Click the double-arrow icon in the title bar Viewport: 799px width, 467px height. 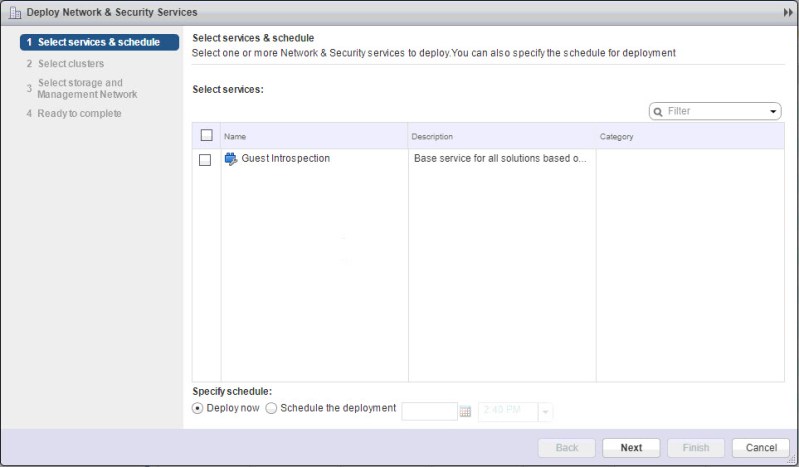tap(788, 12)
